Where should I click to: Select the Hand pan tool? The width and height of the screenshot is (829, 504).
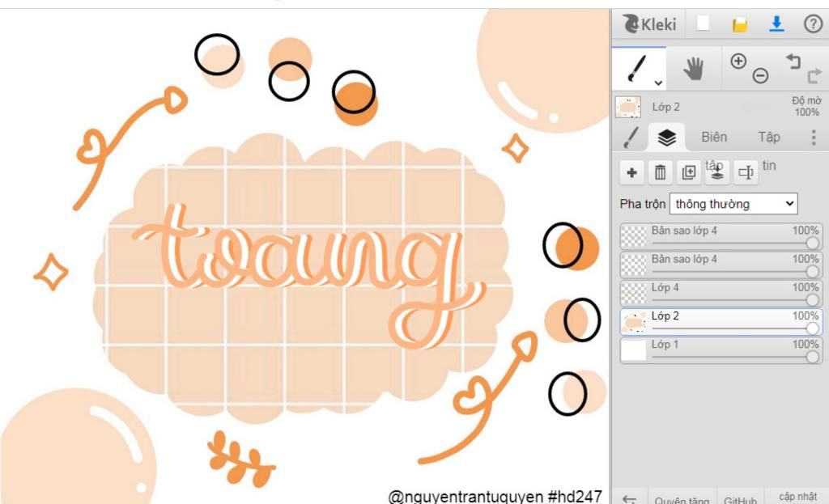tap(693, 69)
